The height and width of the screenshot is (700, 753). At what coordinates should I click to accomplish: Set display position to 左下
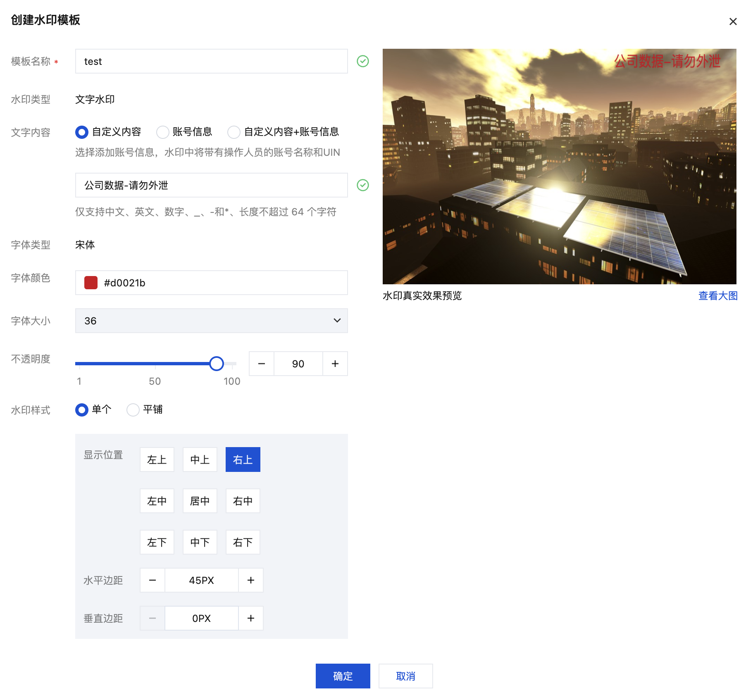(157, 542)
